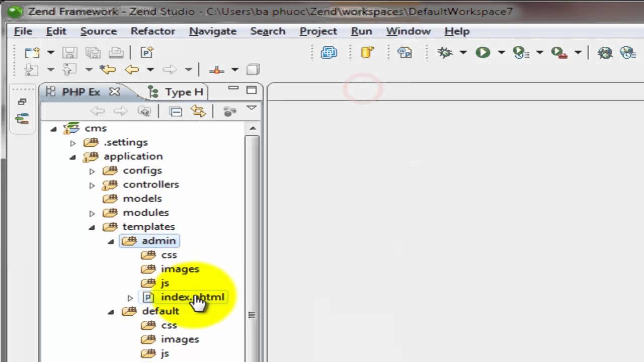Collapse the default folder

(111, 312)
